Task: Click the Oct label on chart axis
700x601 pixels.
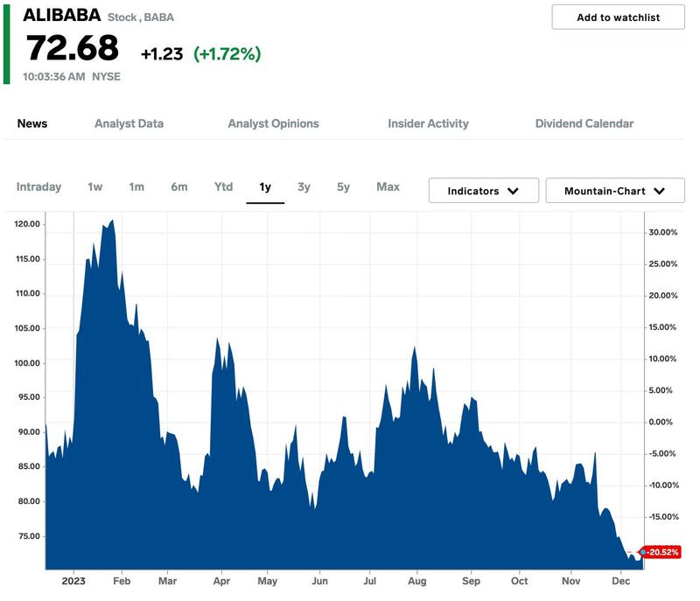Action: point(519,581)
